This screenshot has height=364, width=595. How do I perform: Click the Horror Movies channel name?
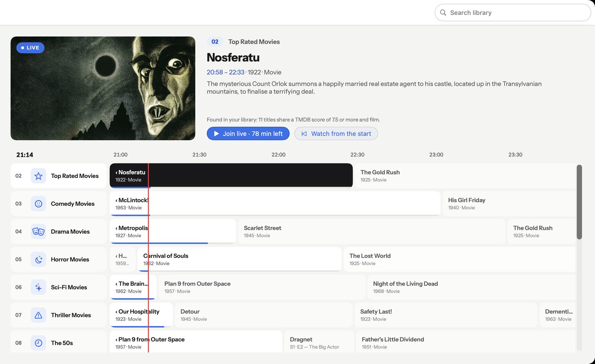click(x=70, y=259)
